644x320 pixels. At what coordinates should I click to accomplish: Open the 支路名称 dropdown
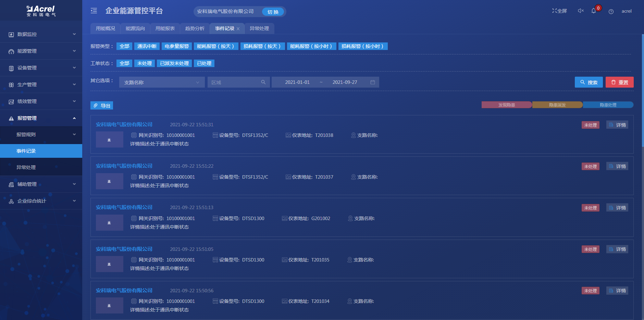pos(162,82)
